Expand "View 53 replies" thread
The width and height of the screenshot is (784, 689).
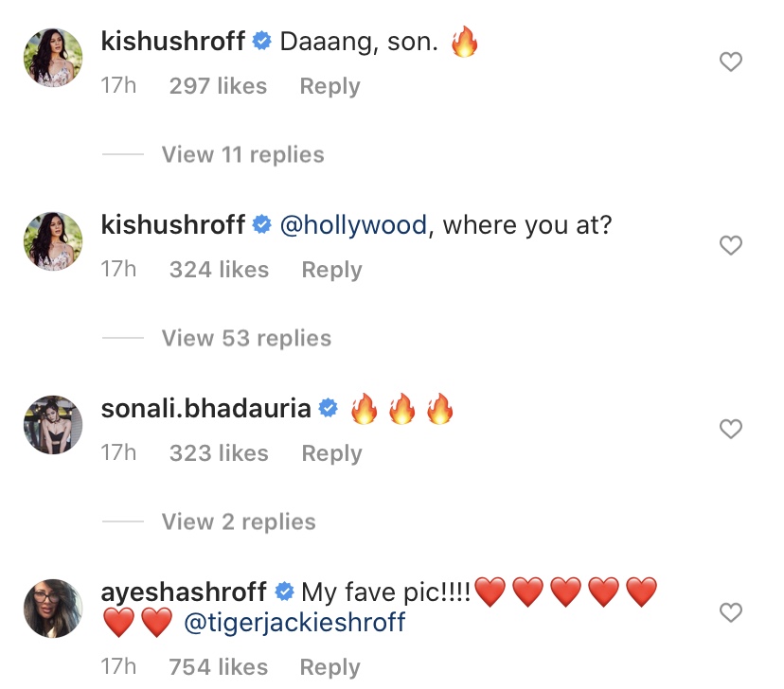[x=246, y=338]
